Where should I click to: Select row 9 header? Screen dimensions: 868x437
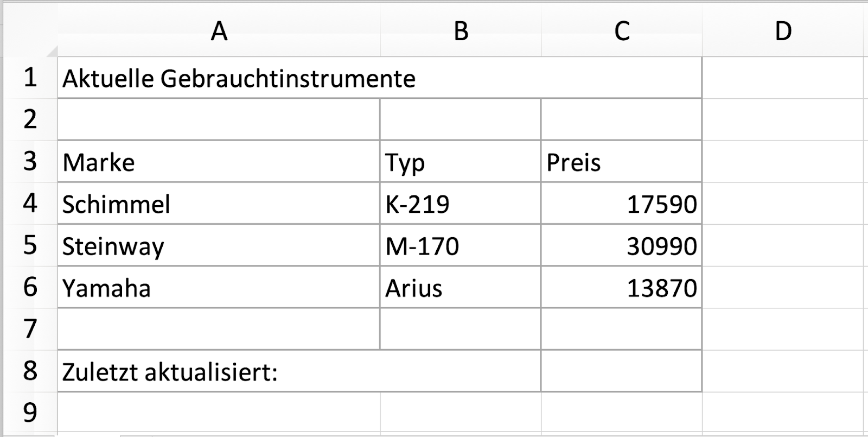(x=30, y=413)
